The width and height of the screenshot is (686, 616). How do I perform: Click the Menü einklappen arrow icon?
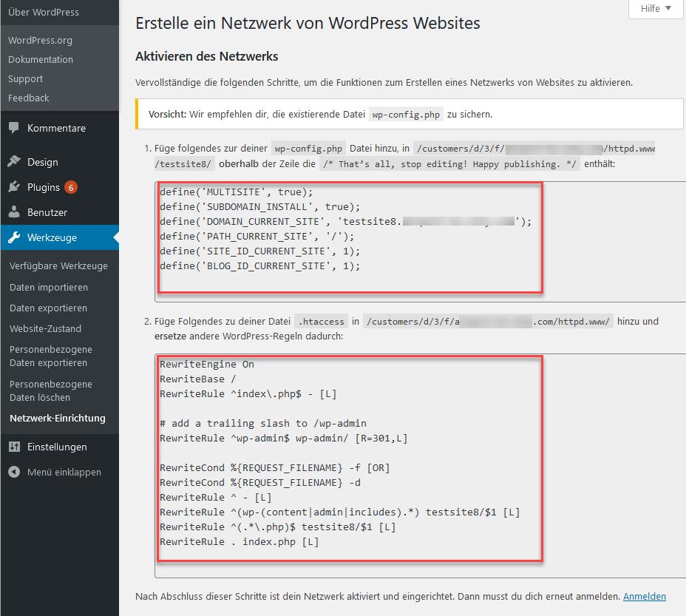coord(14,472)
